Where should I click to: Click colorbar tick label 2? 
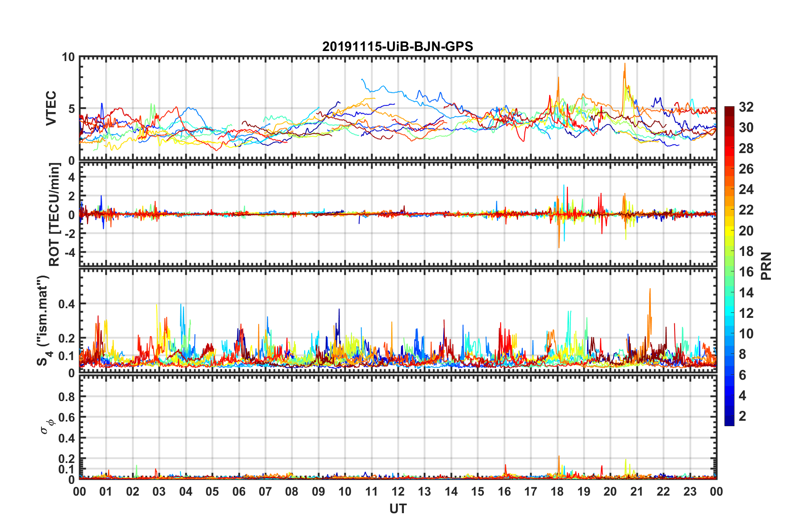click(742, 416)
